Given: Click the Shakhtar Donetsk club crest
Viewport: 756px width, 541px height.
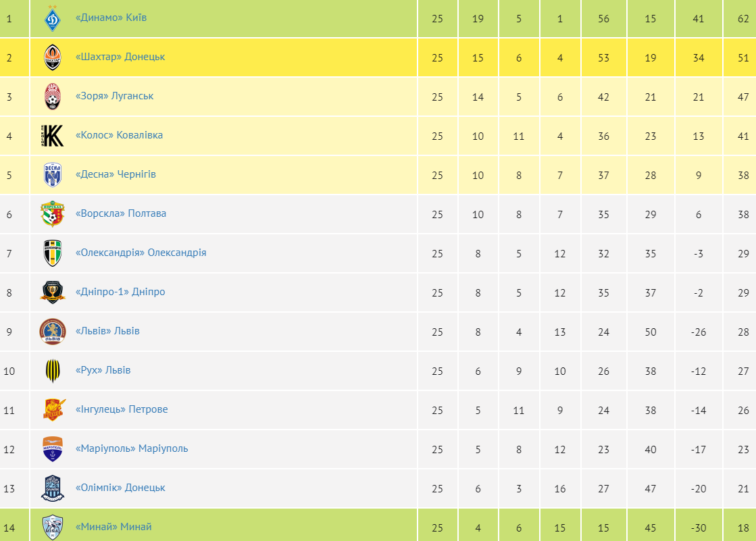Looking at the screenshot, I should [53, 57].
